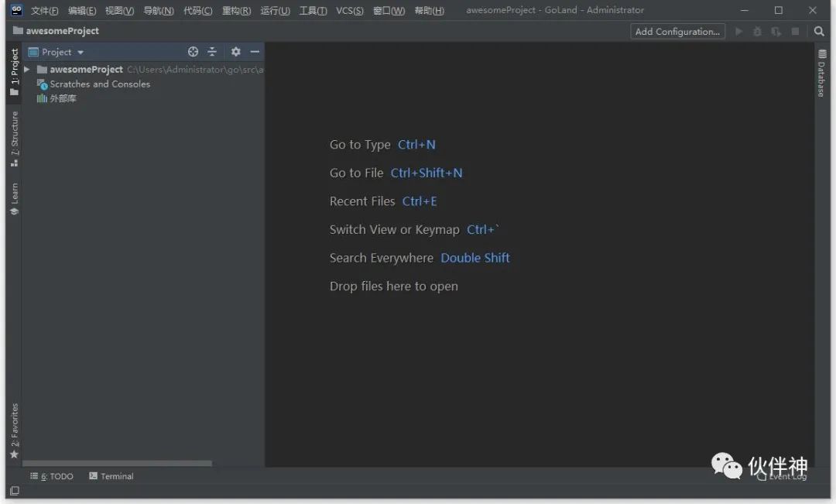Open the 运行(U) menu
Image resolution: width=836 pixels, height=504 pixels.
tap(275, 11)
